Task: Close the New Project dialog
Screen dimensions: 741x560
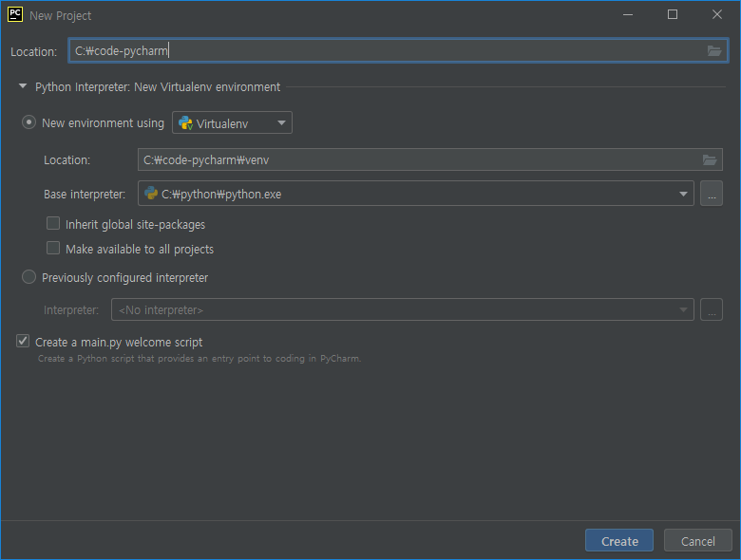Action: coord(717,15)
